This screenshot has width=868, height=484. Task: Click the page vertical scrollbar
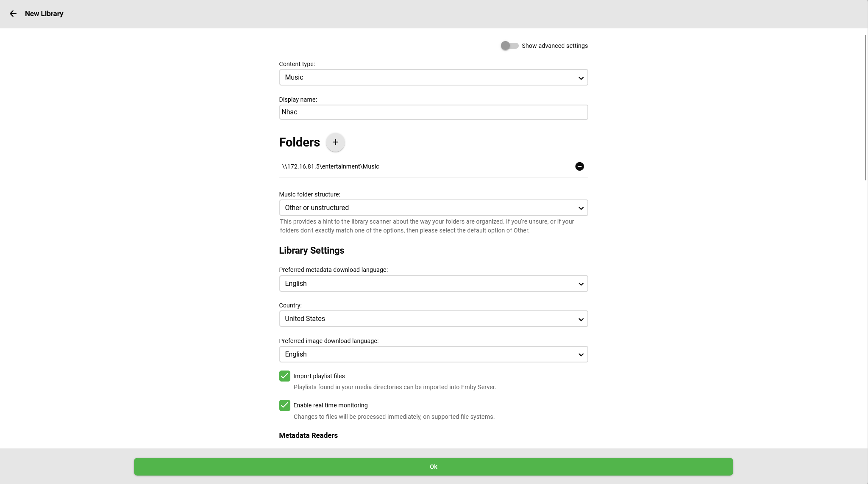tap(865, 108)
